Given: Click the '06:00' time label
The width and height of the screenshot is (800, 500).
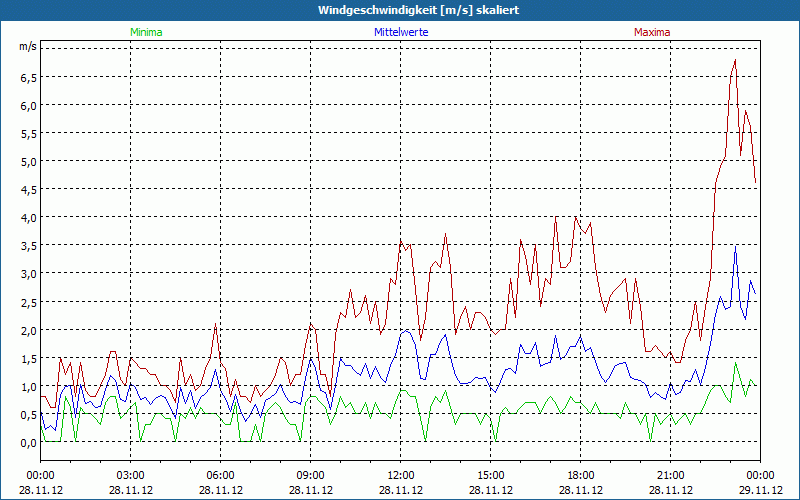Looking at the screenshot, I should tap(220, 476).
